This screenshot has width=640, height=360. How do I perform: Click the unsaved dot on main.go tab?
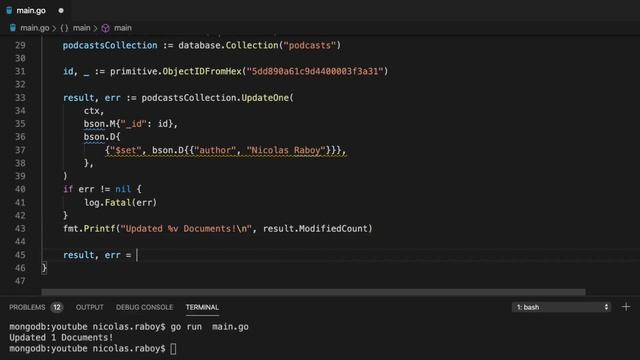pos(61,11)
